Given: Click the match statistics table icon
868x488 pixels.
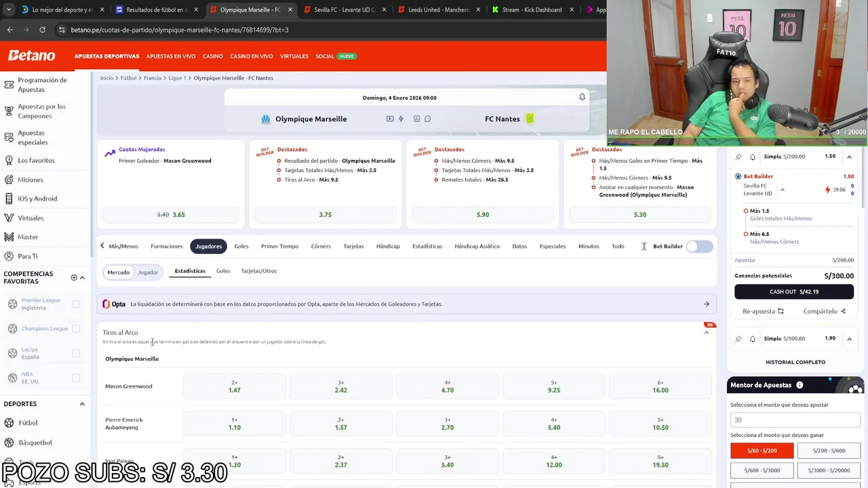Looking at the screenshot, I should point(416,119).
